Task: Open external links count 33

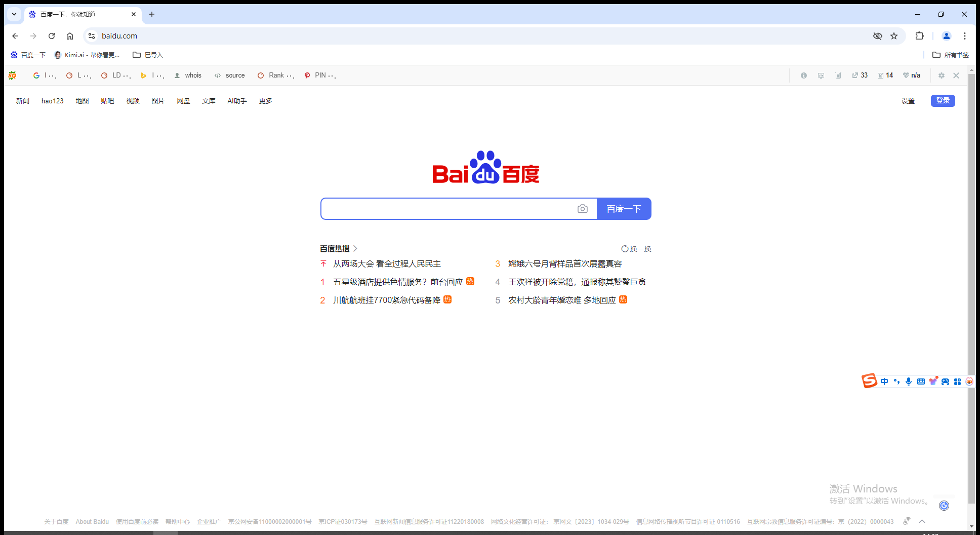Action: click(860, 75)
